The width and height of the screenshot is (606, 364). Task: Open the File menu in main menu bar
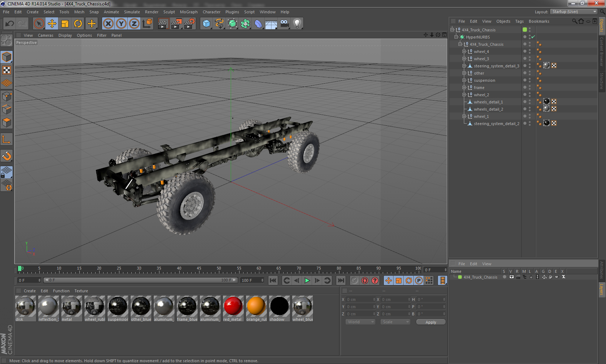point(6,12)
